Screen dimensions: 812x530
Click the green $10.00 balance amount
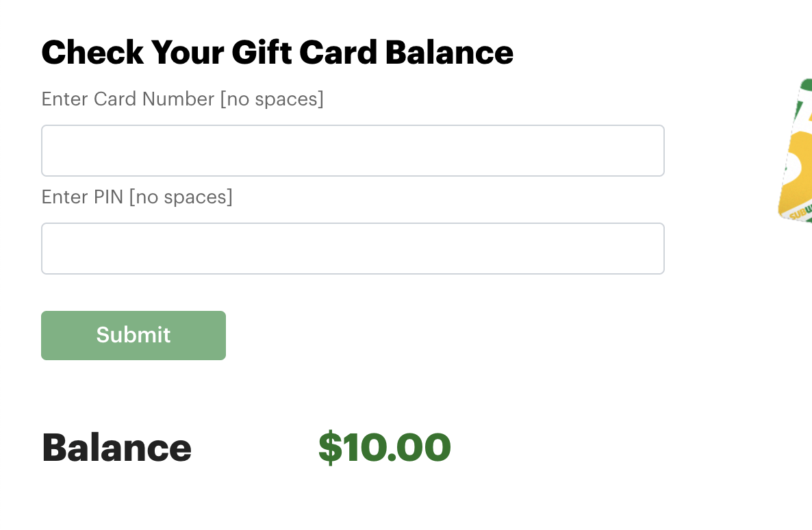385,447
